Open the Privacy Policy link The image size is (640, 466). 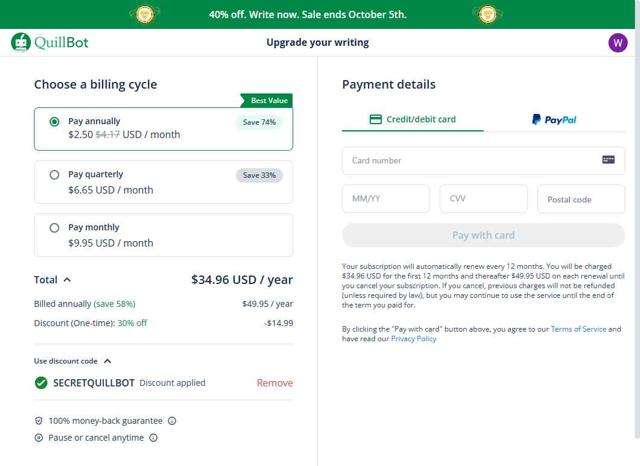point(413,339)
